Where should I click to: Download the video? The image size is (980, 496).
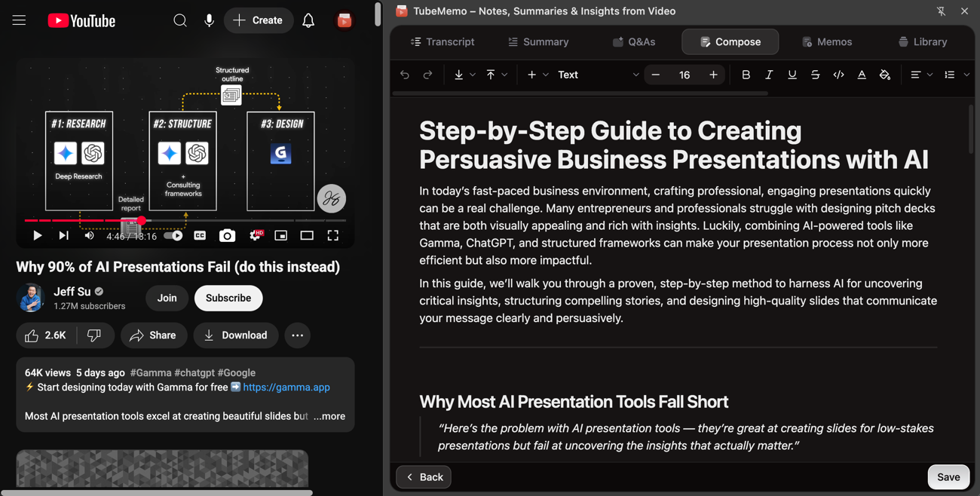coord(236,335)
